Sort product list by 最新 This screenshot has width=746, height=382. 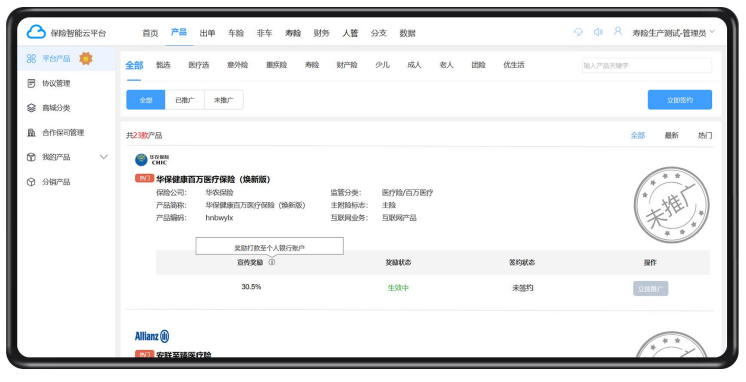672,136
